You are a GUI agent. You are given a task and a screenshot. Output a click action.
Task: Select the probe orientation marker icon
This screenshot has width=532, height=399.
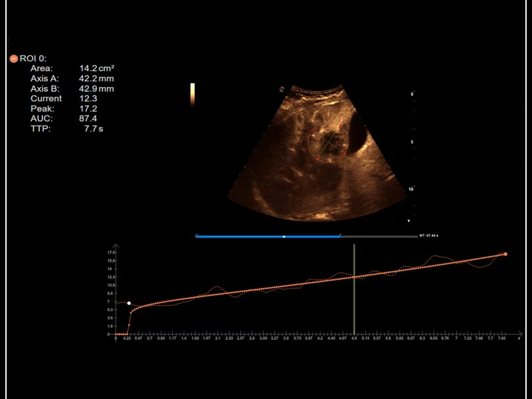[x=283, y=90]
